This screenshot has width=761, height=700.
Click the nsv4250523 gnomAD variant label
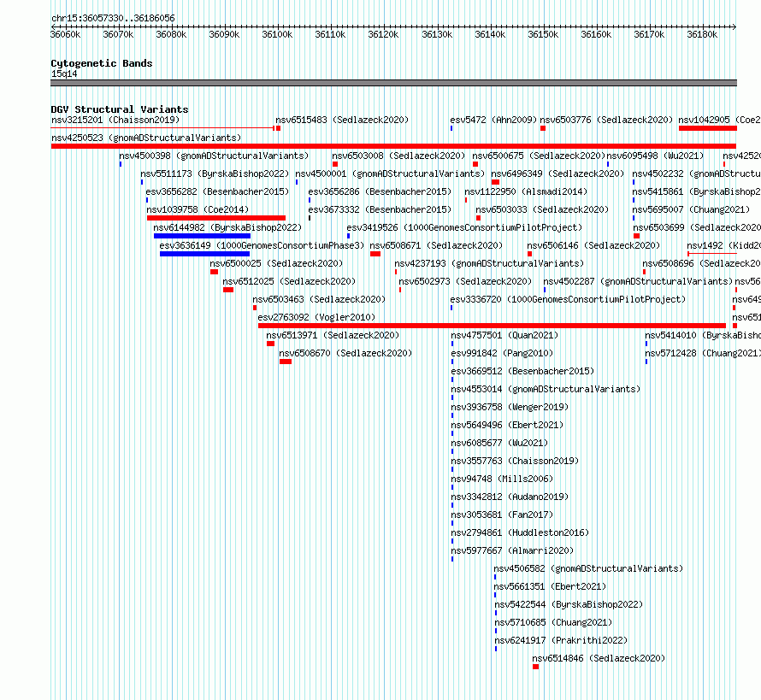pos(146,138)
